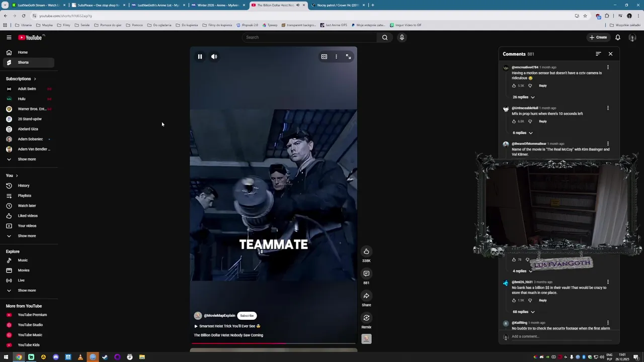Open History in the sidebar
This screenshot has width=644, height=362.
click(x=28, y=186)
